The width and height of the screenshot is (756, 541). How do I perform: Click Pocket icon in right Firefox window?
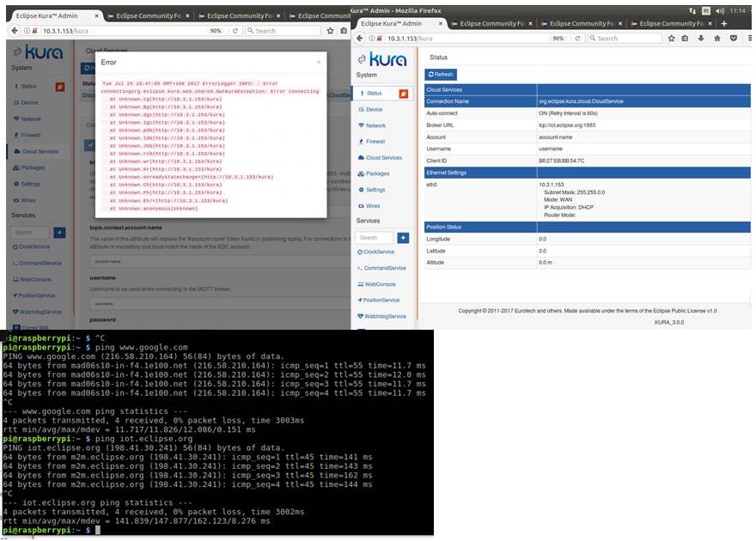(x=734, y=38)
